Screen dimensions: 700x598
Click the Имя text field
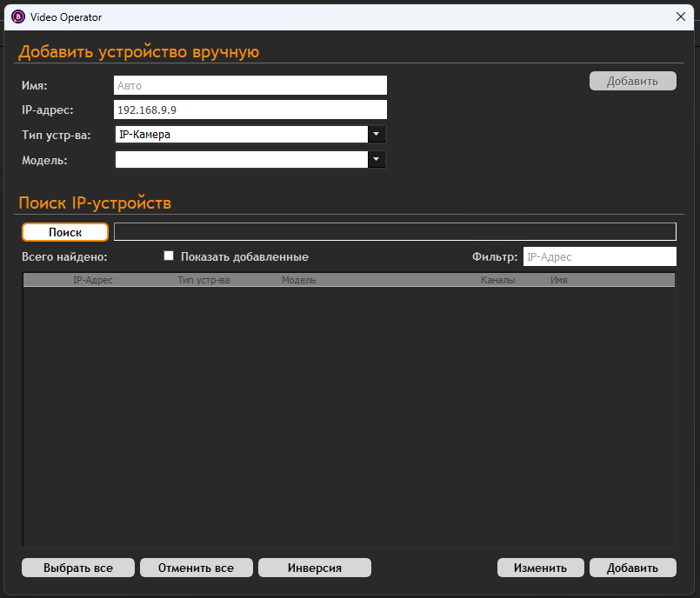click(x=250, y=85)
